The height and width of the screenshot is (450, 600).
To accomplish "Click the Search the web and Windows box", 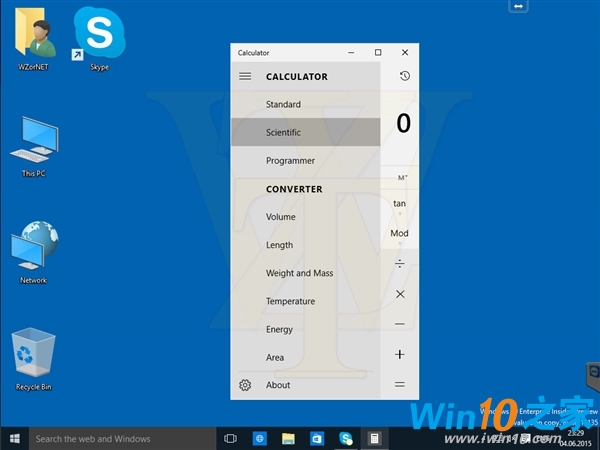I will coord(122,439).
